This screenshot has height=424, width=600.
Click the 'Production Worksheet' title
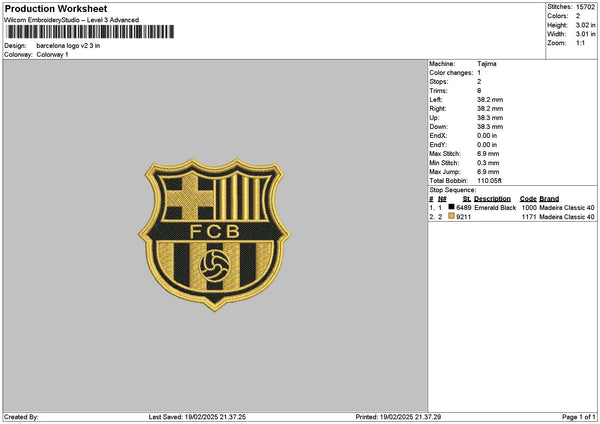click(56, 8)
